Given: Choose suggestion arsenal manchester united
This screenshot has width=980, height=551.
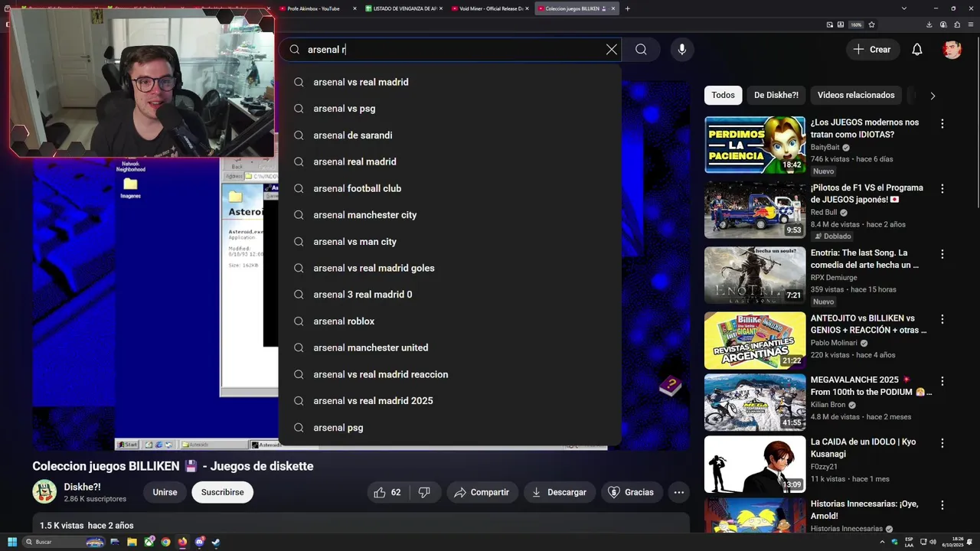Looking at the screenshot, I should click(449, 347).
